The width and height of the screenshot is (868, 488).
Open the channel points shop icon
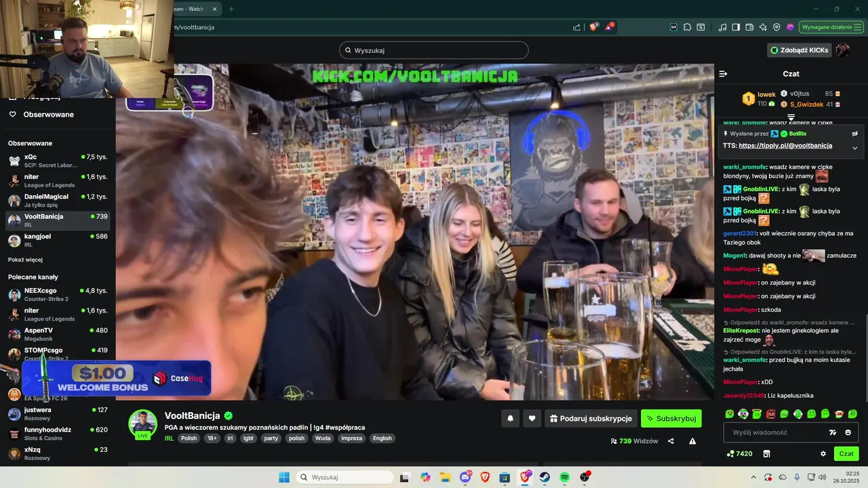click(x=767, y=453)
